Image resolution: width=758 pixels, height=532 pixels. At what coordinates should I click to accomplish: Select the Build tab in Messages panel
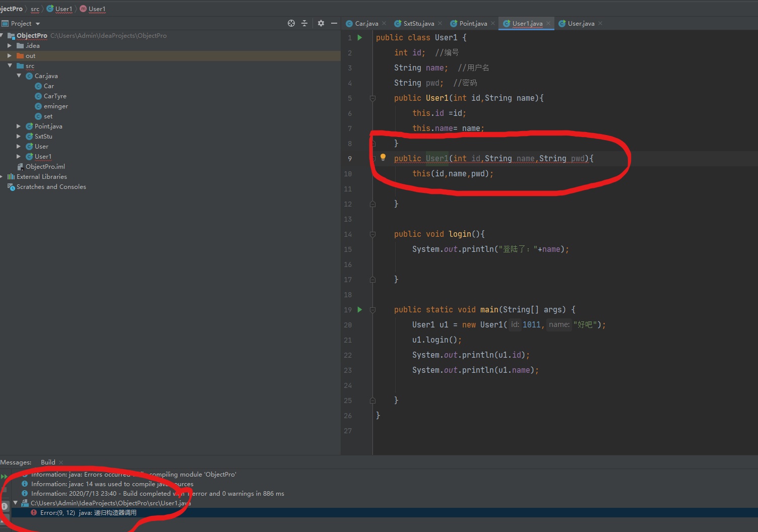click(x=48, y=462)
